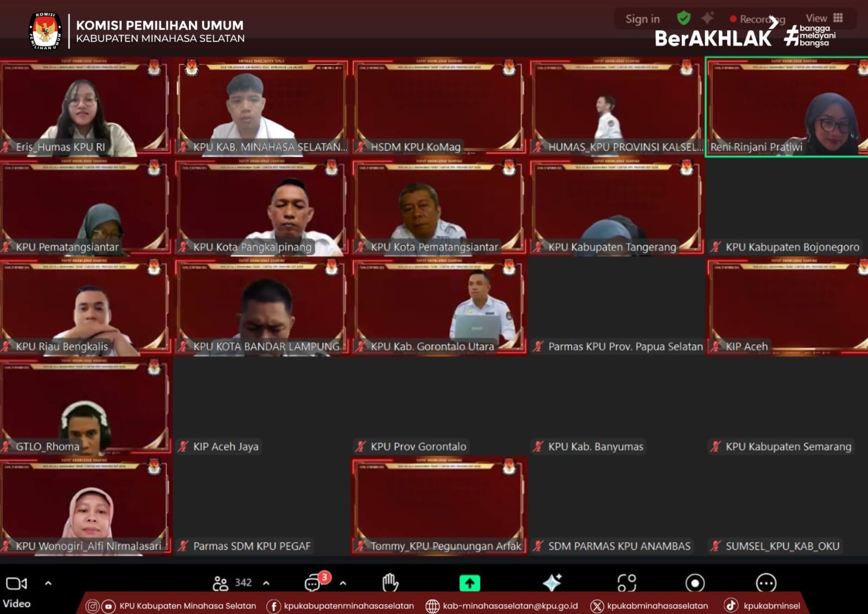This screenshot has height=614, width=868.
Task: Select the KPU Kab. Gorontalo Utara video tile
Action: click(x=439, y=307)
